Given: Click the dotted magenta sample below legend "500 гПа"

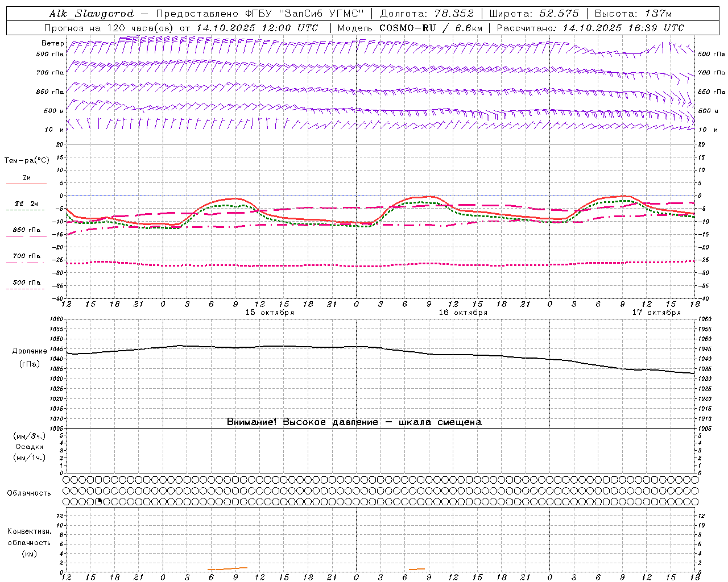Looking at the screenshot, I should (x=25, y=289).
